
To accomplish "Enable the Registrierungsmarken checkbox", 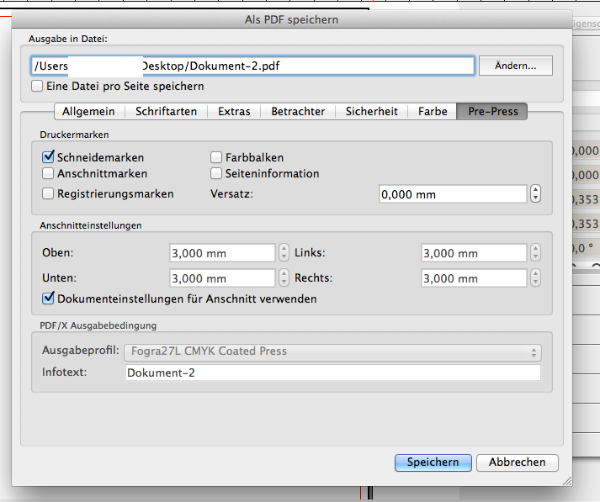I will (48, 194).
